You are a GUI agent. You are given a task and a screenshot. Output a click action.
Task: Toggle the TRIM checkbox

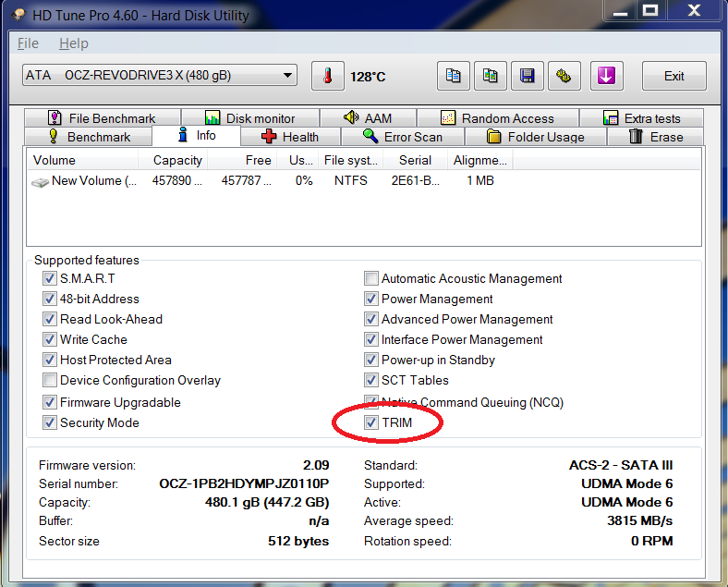(371, 422)
